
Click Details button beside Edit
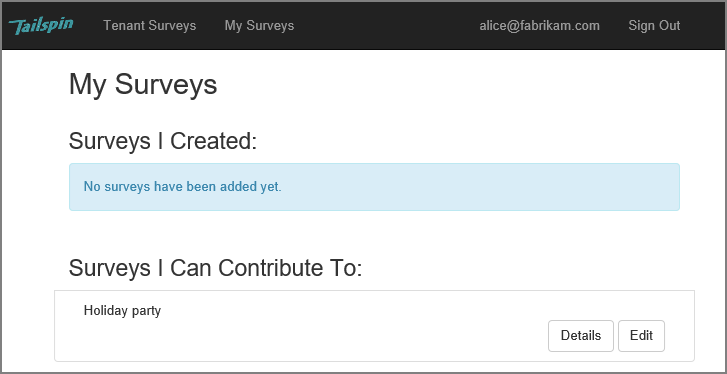coord(580,336)
